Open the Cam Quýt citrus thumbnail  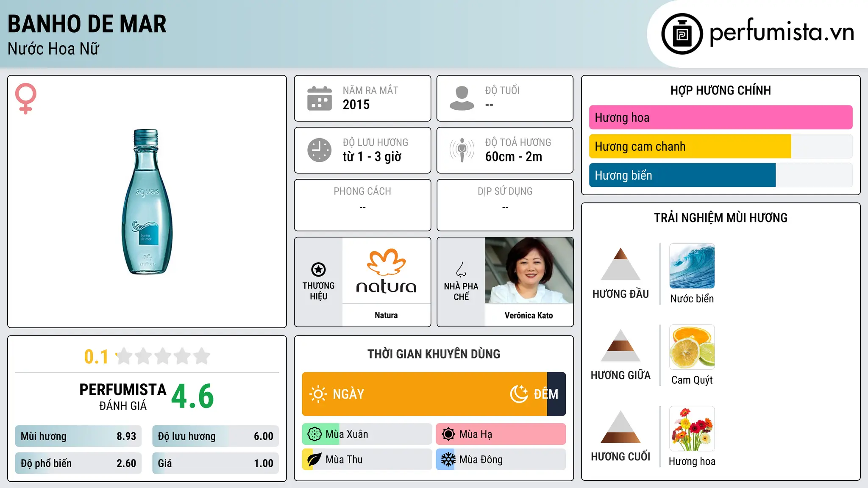tap(692, 347)
